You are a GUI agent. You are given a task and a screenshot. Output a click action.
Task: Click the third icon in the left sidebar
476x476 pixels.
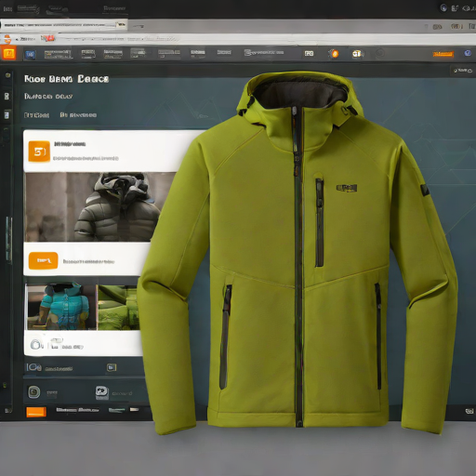coord(7,115)
